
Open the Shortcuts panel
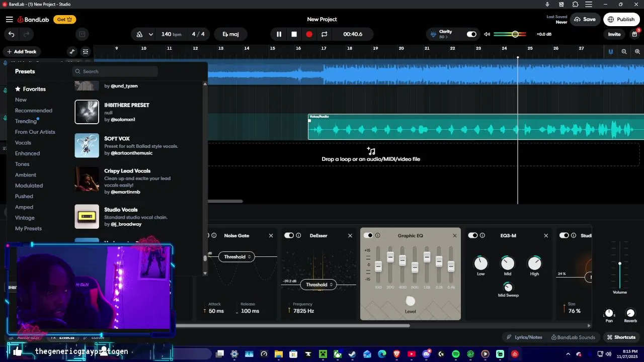tap(621, 337)
